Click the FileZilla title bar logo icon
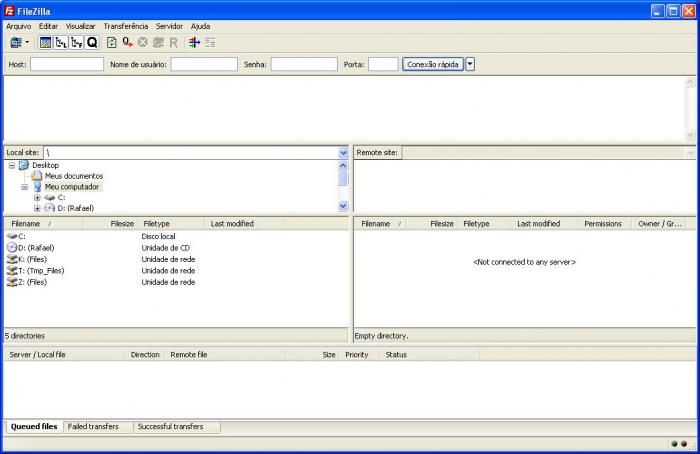700x454 pixels. (x=9, y=11)
